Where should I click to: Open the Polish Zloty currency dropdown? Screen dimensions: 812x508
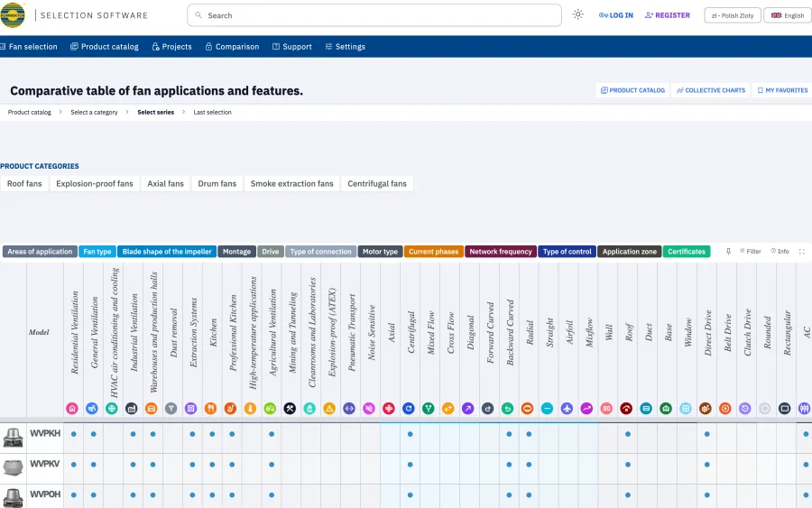[733, 15]
